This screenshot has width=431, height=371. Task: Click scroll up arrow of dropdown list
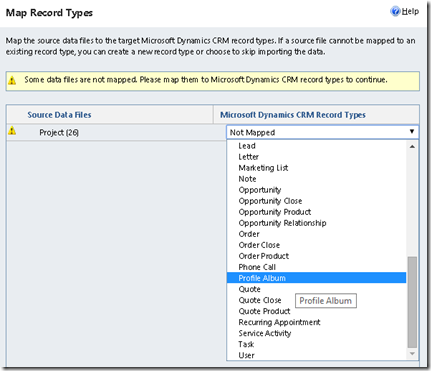pos(412,146)
